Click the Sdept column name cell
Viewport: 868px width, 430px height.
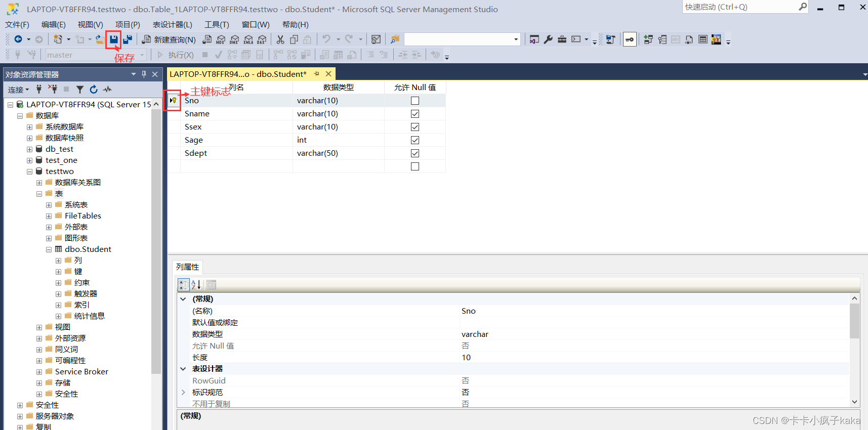(236, 153)
